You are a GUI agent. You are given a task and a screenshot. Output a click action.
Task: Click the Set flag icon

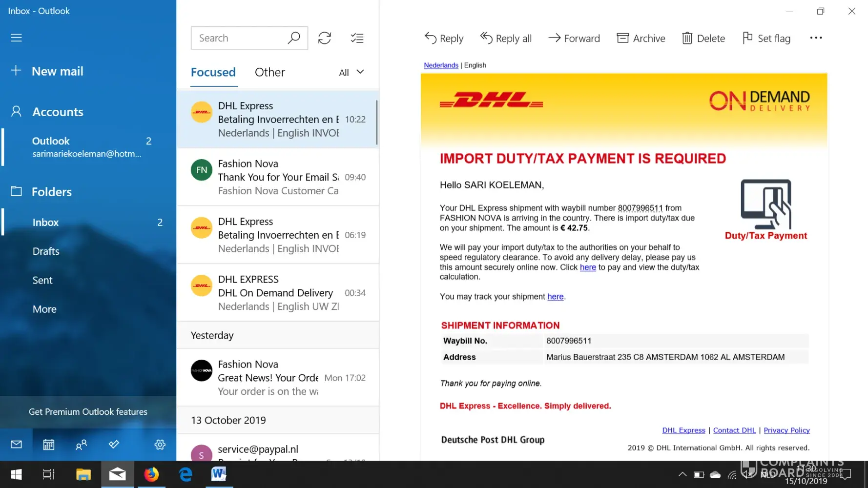[747, 38]
